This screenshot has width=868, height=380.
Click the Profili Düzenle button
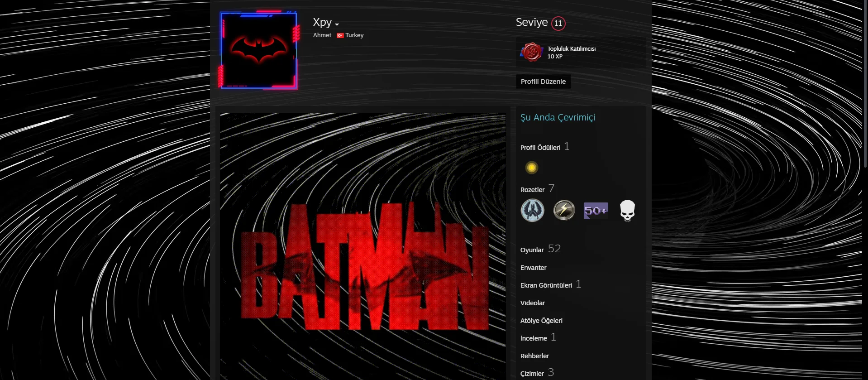543,82
